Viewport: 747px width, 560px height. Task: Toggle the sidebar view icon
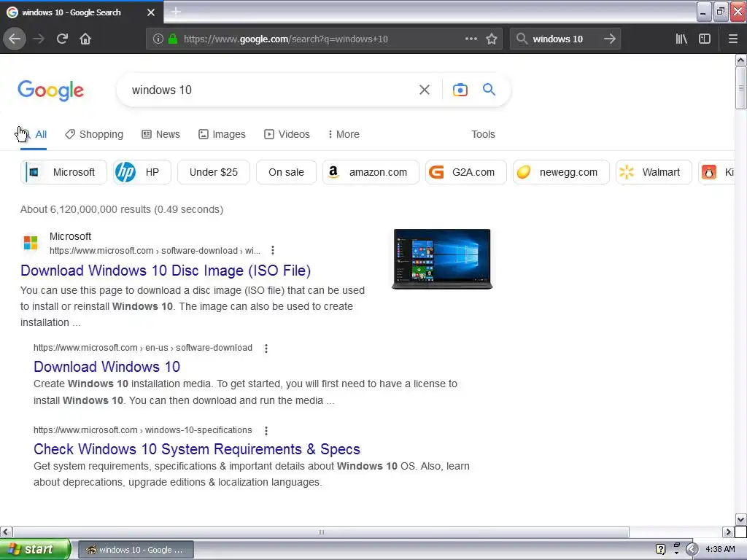click(x=705, y=39)
